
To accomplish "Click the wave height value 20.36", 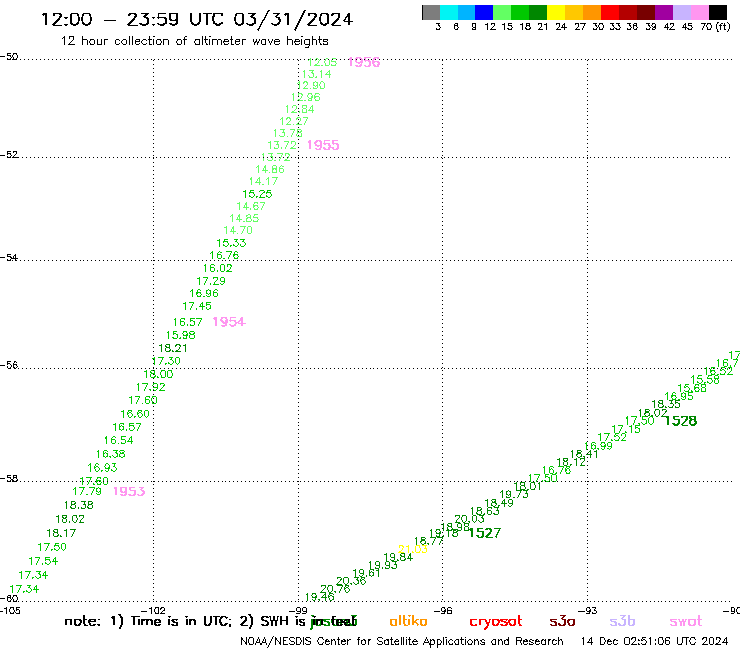I will click(351, 581).
